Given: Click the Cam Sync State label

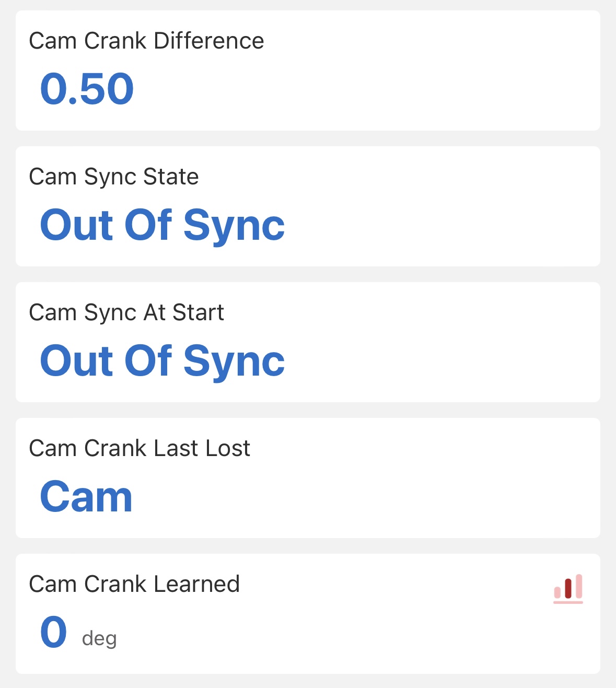Looking at the screenshot, I should point(114,177).
